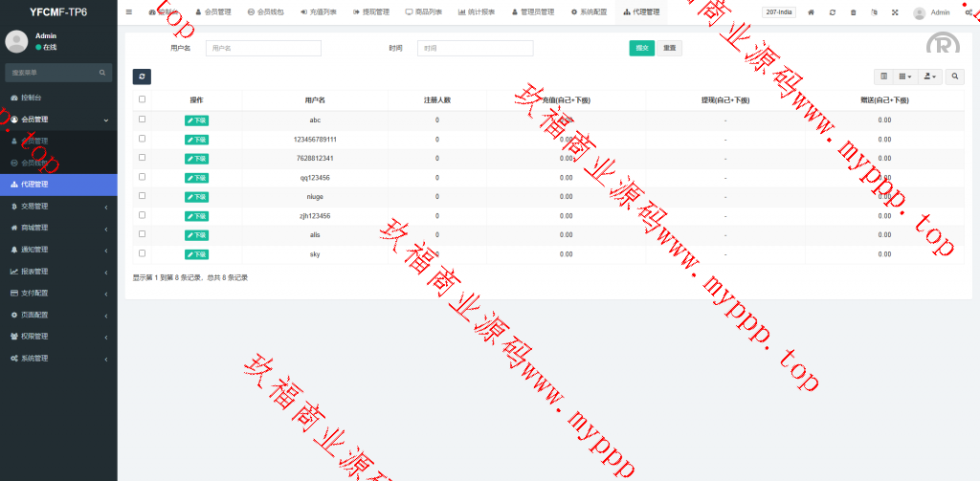
Task: Check the select-all checkbox in table header
Action: tap(143, 99)
